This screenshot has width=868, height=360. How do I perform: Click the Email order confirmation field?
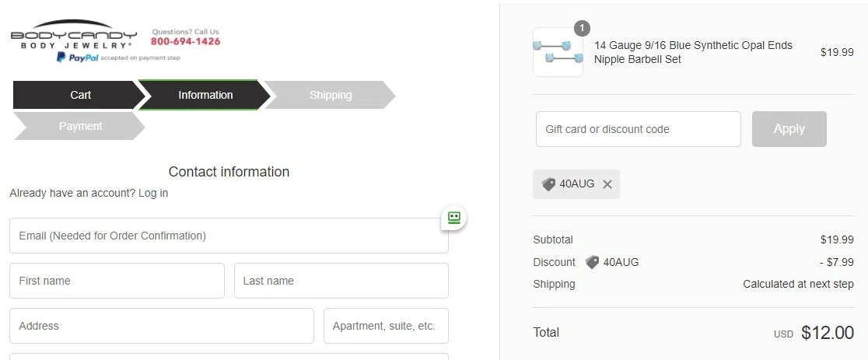tap(229, 236)
